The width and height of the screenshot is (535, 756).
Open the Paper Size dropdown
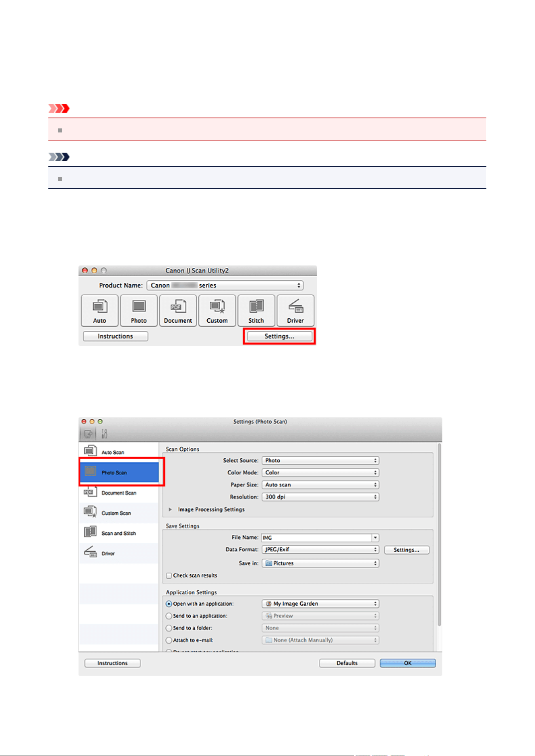[x=320, y=485]
